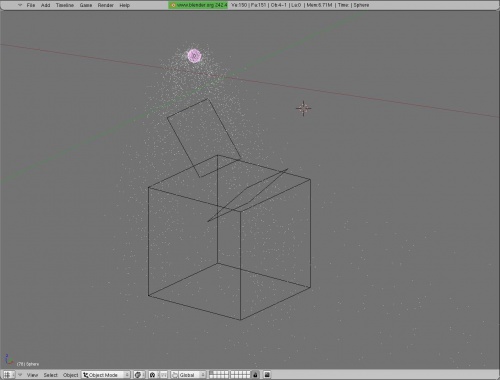Click the La lamp count in header
500x380 pixels.
click(x=296, y=5)
